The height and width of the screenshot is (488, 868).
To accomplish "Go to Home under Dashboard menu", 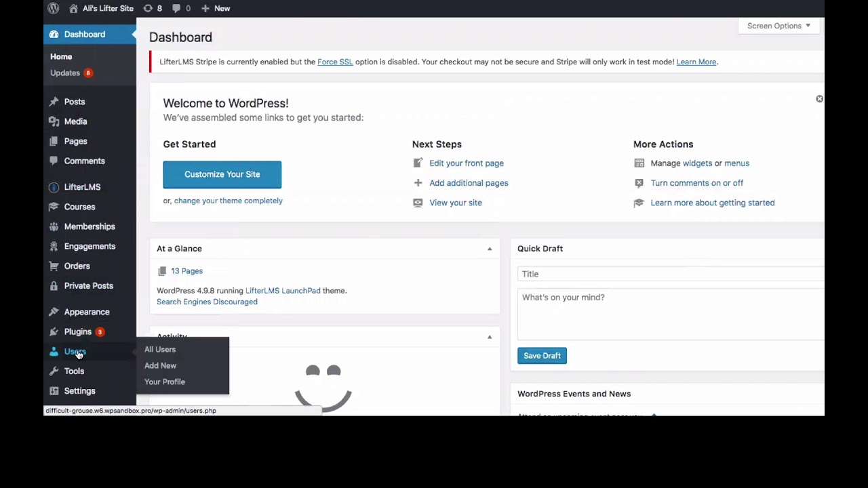I will [x=61, y=57].
